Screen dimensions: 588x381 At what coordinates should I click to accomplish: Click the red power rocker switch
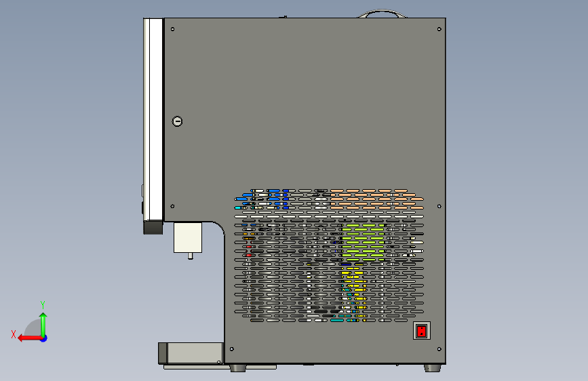422,331
